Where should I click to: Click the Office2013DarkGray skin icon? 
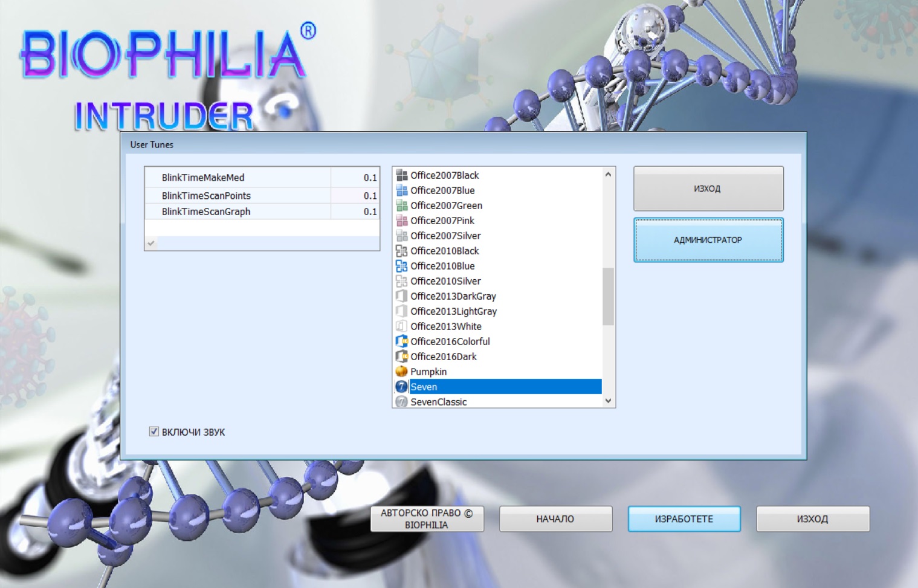click(x=401, y=296)
